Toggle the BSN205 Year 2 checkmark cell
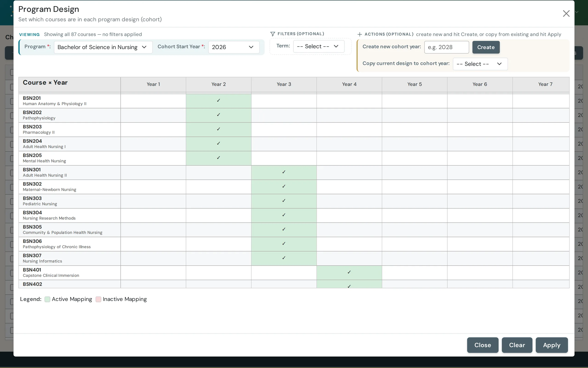This screenshot has height=368, width=588. (218, 158)
